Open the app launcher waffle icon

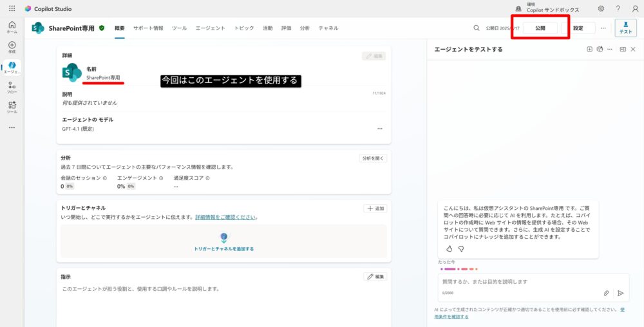tap(12, 9)
